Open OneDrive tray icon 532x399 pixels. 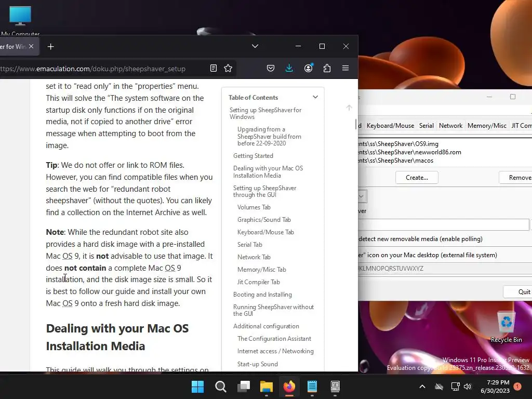pos(439,387)
